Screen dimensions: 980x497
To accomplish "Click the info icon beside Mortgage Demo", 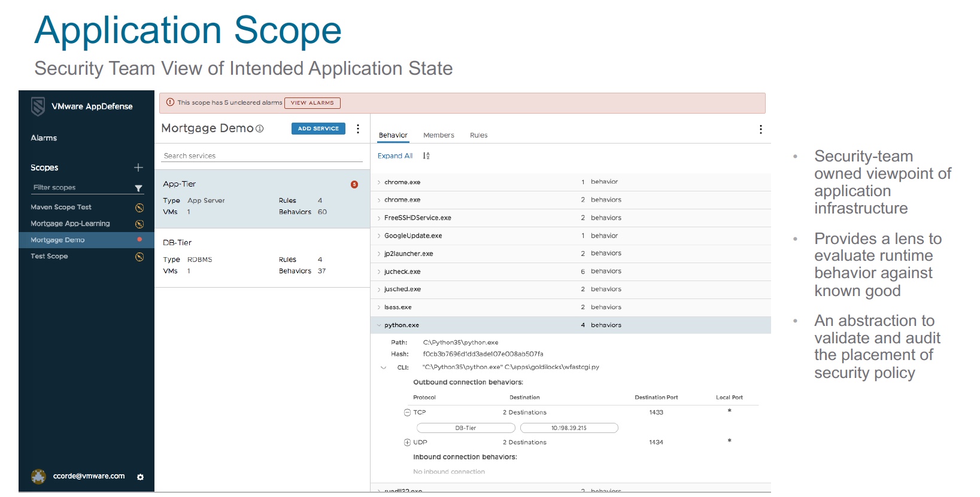I will (x=260, y=129).
